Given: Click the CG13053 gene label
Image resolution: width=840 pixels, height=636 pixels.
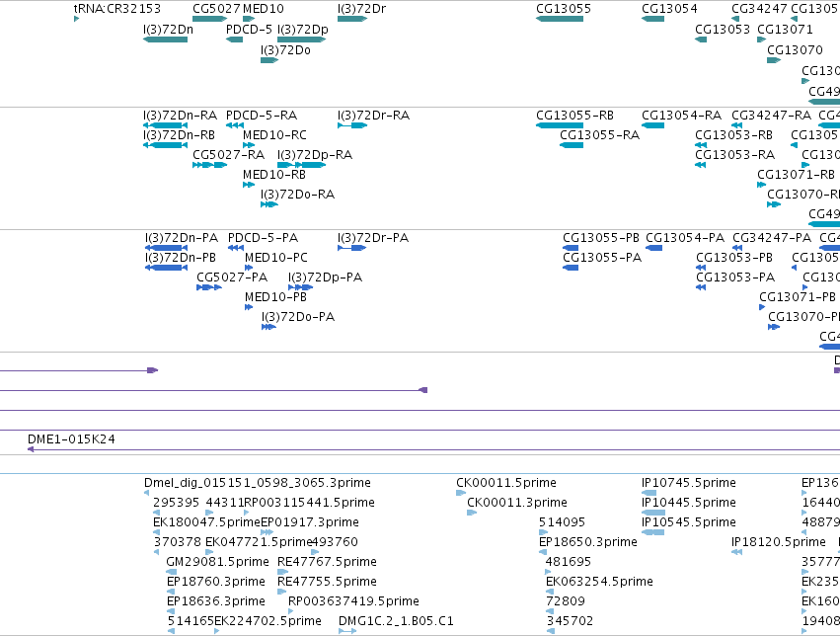Looking at the screenshot, I should (723, 30).
